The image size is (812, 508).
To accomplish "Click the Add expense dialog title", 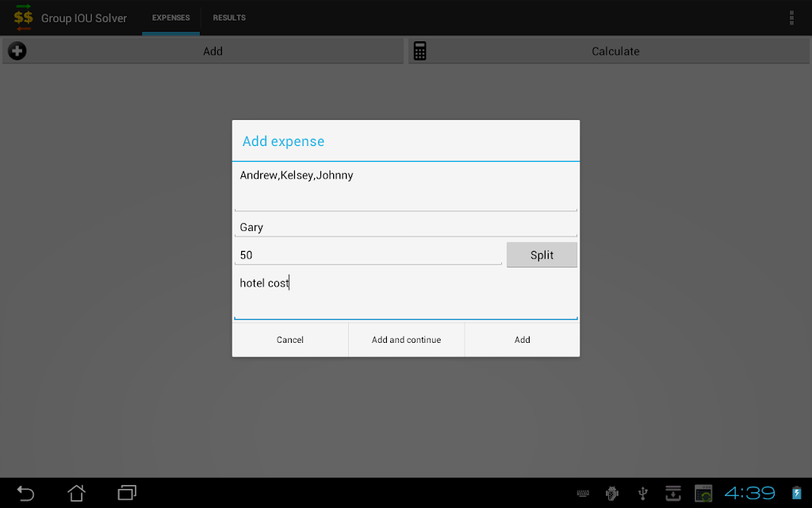I will 283,141.
